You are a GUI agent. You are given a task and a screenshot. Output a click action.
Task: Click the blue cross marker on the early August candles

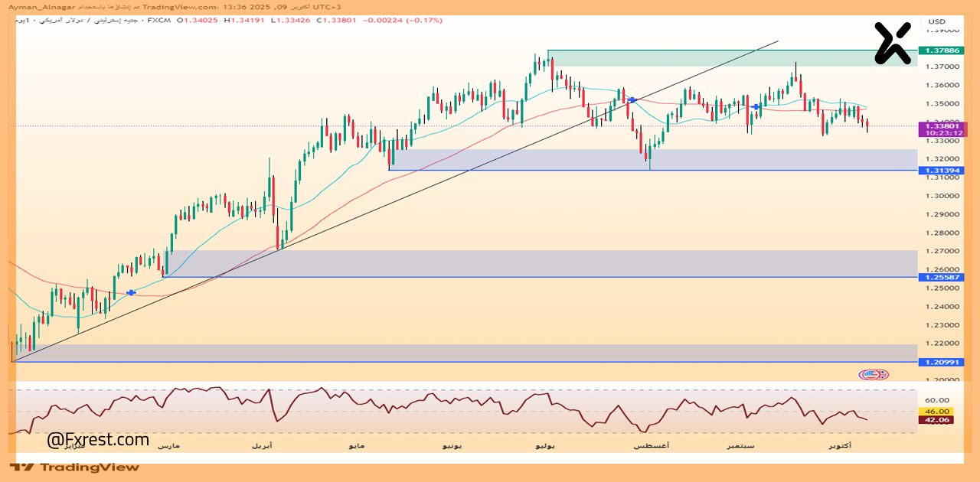click(632, 100)
